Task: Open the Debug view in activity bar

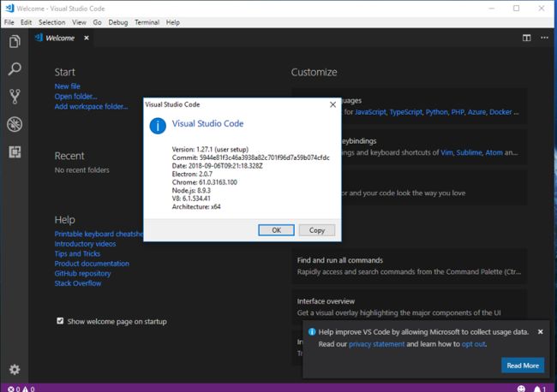Action: click(15, 124)
